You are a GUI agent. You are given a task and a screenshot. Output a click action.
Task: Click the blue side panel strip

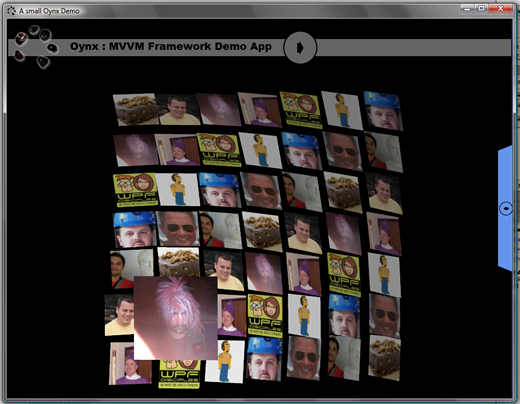click(x=505, y=208)
